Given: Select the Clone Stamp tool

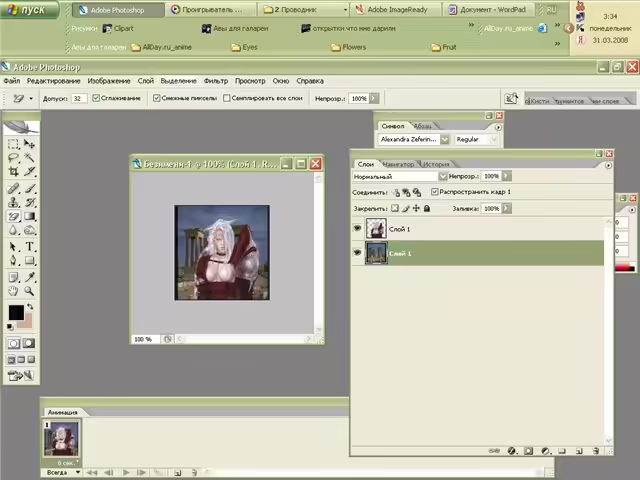Looking at the screenshot, I should (13, 202).
